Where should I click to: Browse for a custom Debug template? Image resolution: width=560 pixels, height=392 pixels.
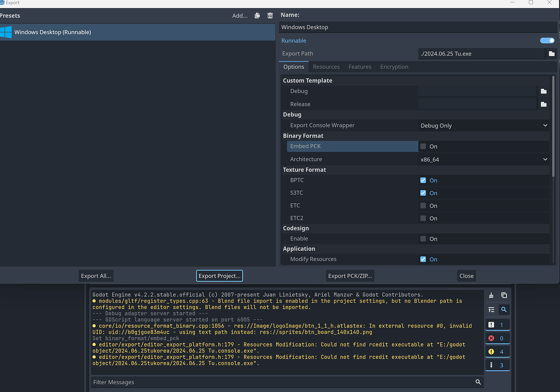[x=543, y=91]
